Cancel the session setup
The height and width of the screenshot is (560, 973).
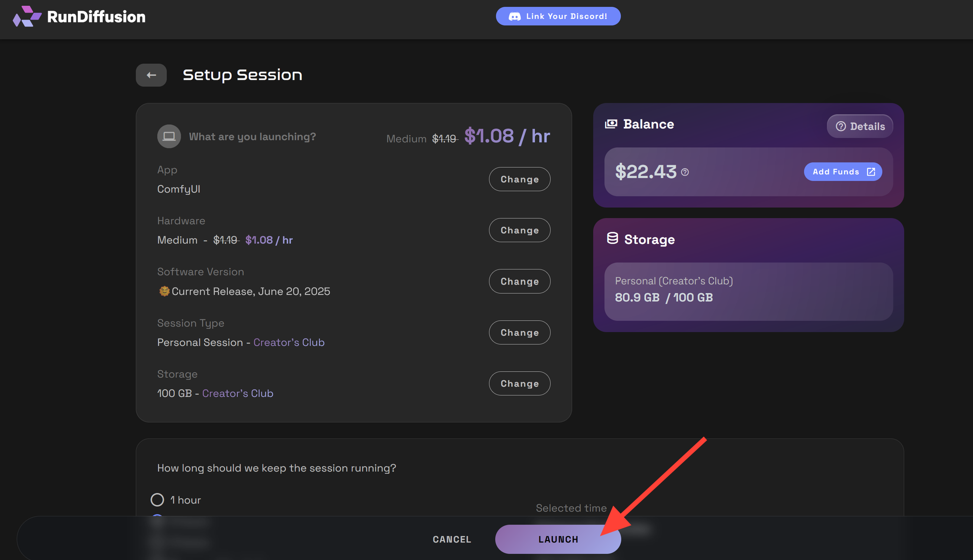click(452, 539)
